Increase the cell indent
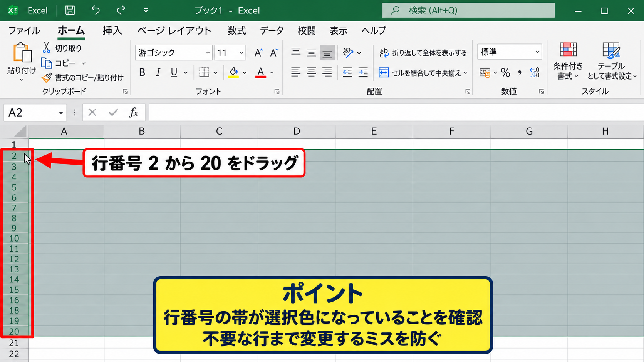This screenshot has width=644, height=362. 363,72
